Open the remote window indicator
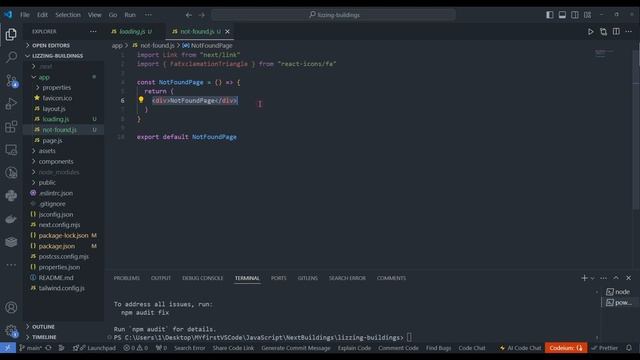The height and width of the screenshot is (360, 640). pos(8,348)
